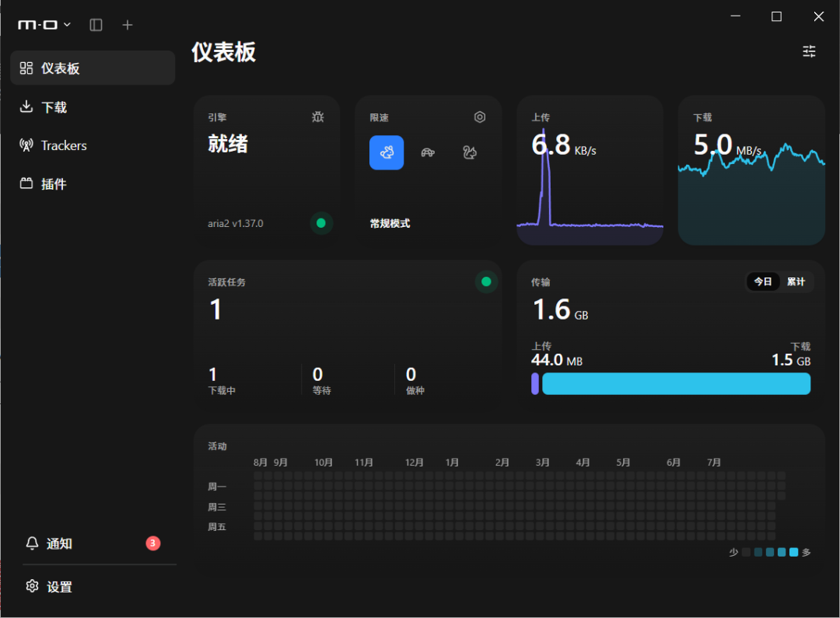The height and width of the screenshot is (618, 840).
Task: Click the 仪表板 page heading
Action: [x=224, y=52]
